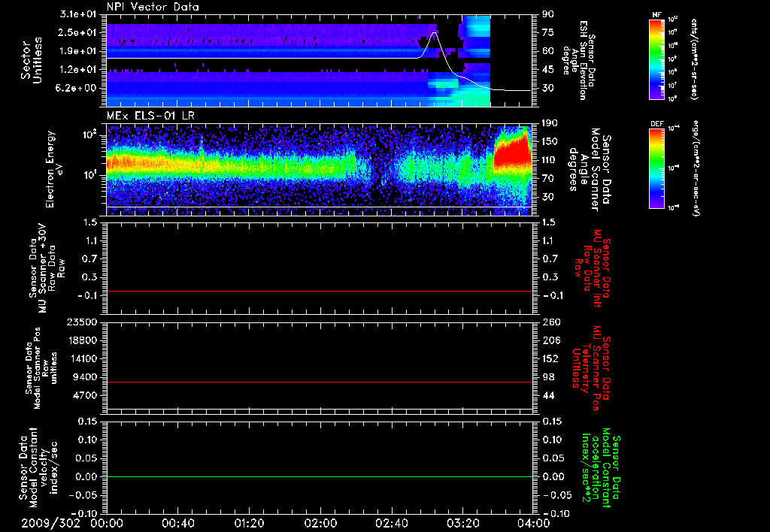The height and width of the screenshot is (532, 770).
Task: Click the '4700' scanner position tick value
Action: pyautogui.click(x=85, y=395)
